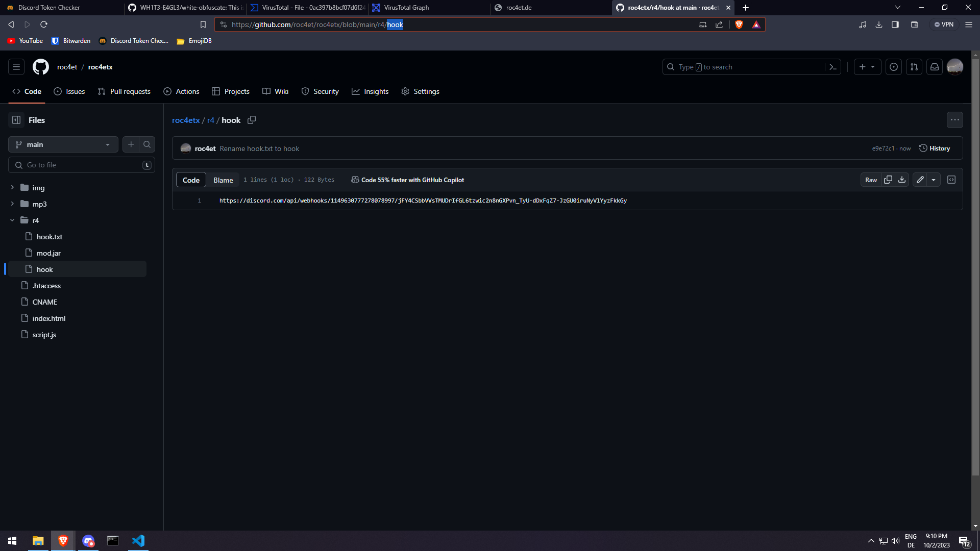Toggle Brave VPN button
Viewport: 980px width, 551px height.
(944, 24)
